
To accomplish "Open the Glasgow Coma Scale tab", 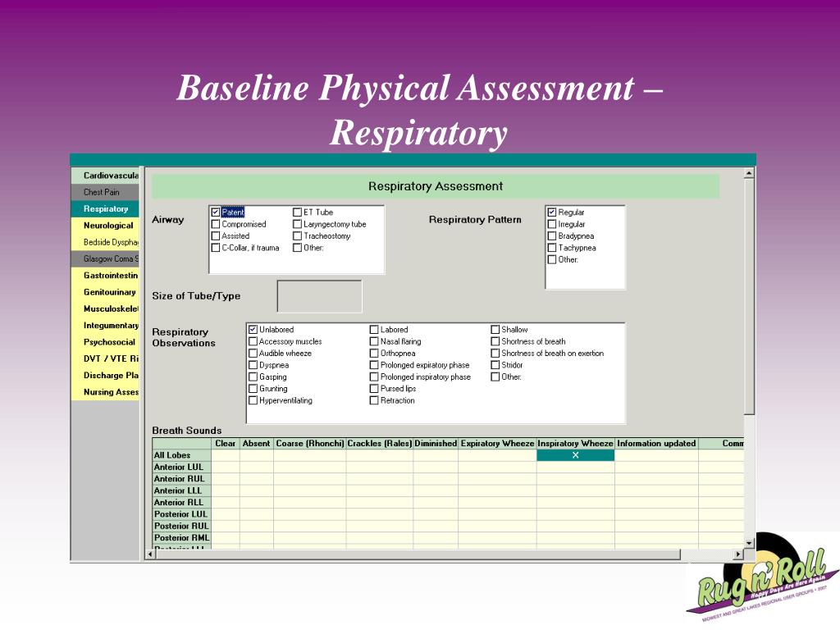I will click(105, 258).
